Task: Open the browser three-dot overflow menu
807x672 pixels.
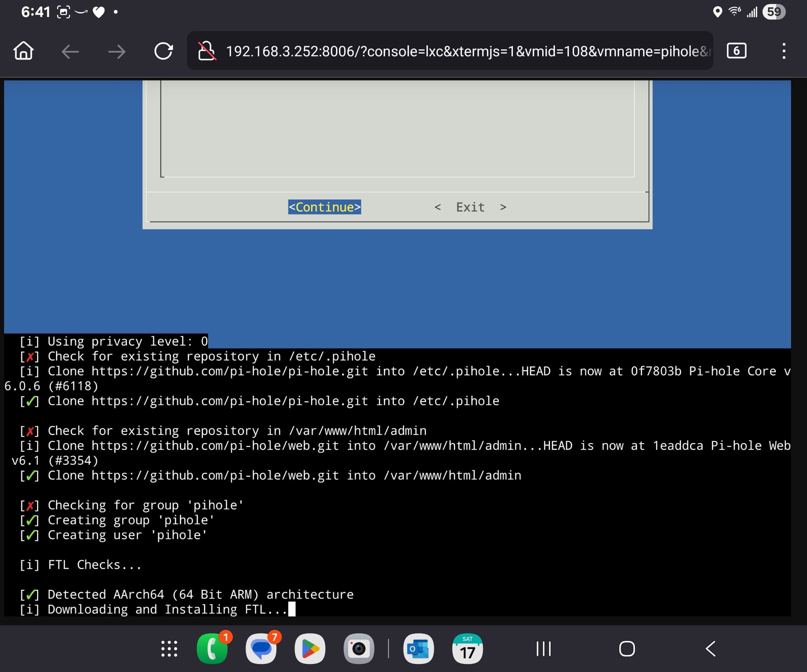Action: coord(784,51)
